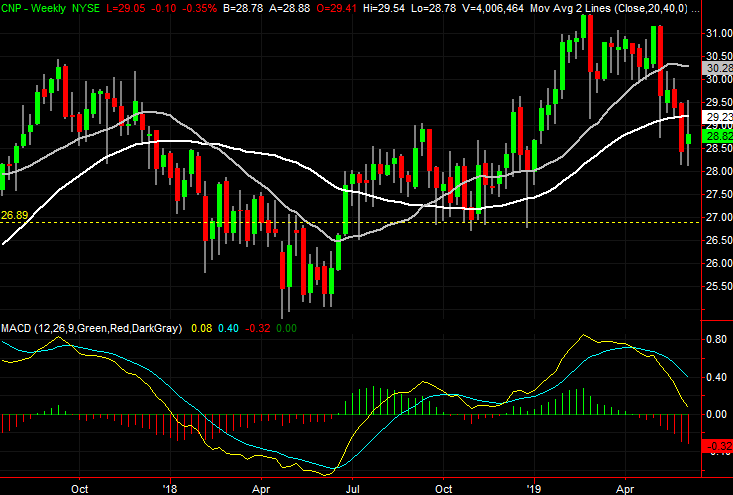Click the 25.50 level on price axis
This screenshot has width=733, height=495.
(717, 286)
